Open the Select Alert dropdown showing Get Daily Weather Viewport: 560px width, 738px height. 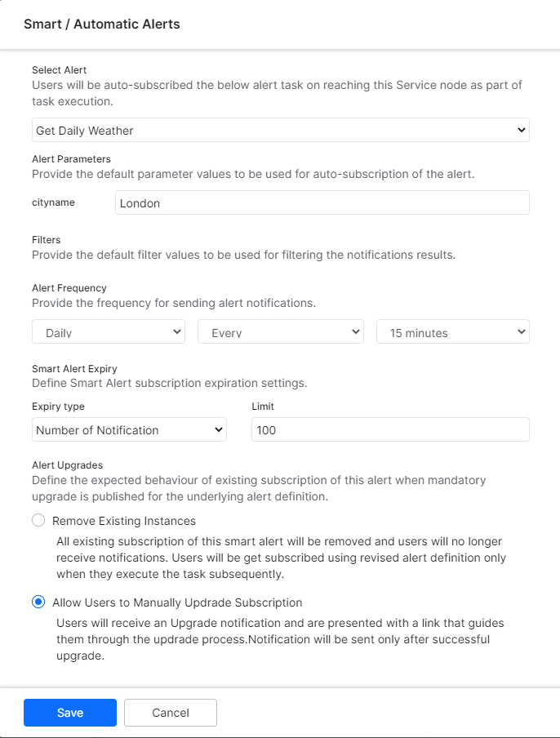pyautogui.click(x=280, y=129)
